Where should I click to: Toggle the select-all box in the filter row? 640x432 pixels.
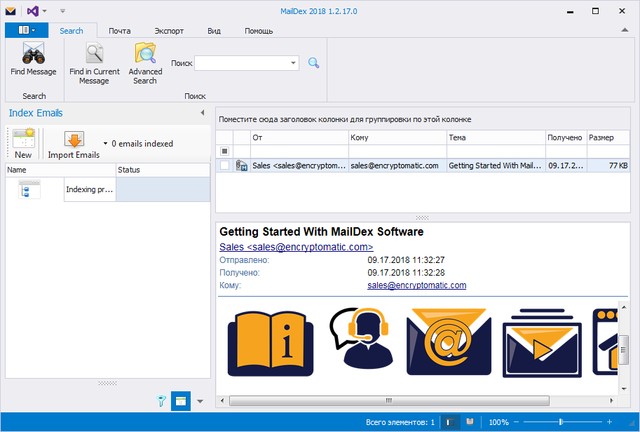coord(225,151)
